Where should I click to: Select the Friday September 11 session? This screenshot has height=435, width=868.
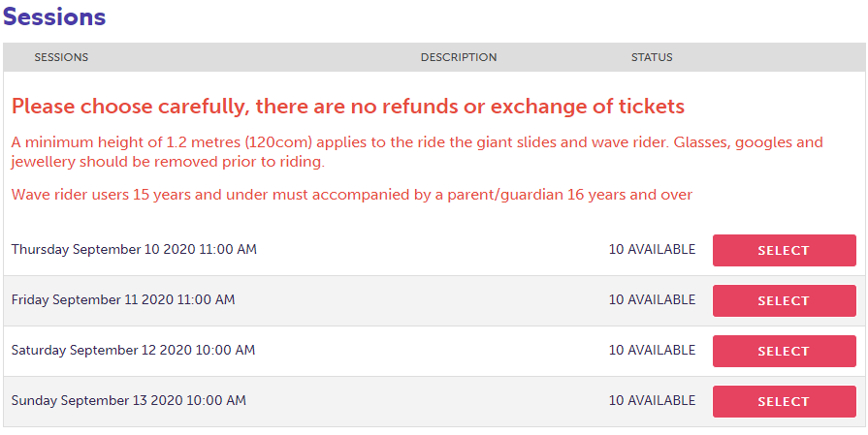point(784,300)
